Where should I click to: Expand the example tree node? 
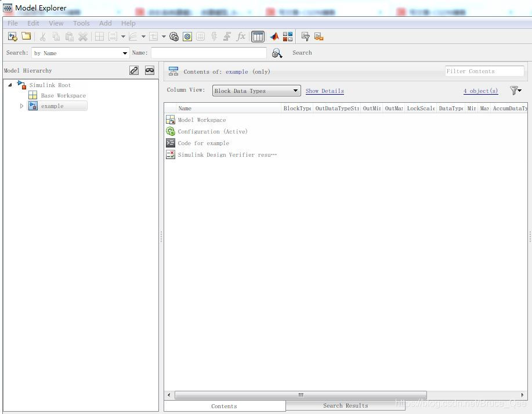tap(21, 106)
